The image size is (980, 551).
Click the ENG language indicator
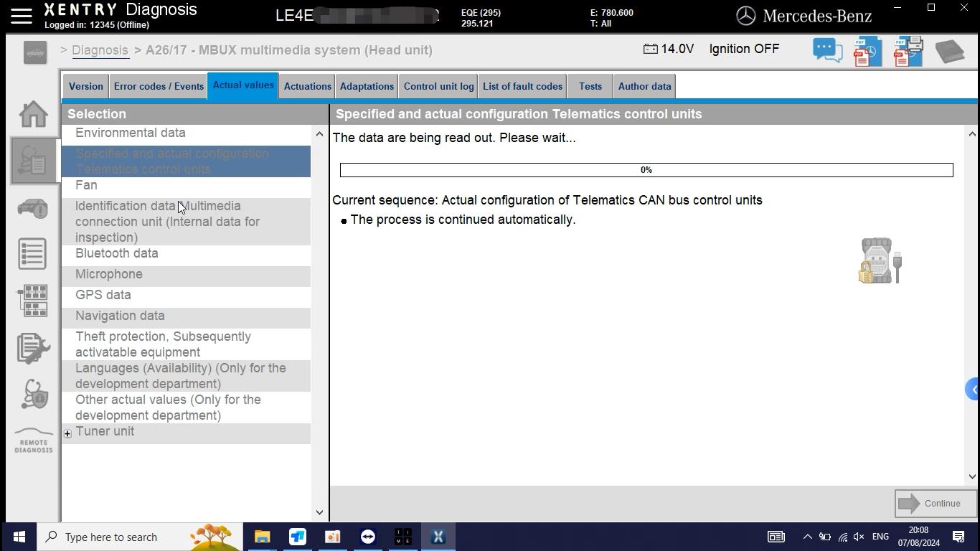(x=880, y=537)
